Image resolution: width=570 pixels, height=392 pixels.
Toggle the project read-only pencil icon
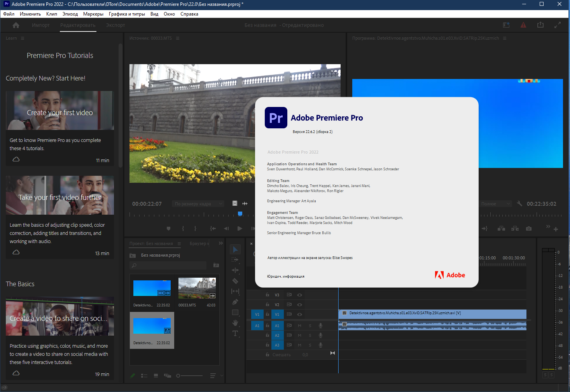[x=133, y=376]
